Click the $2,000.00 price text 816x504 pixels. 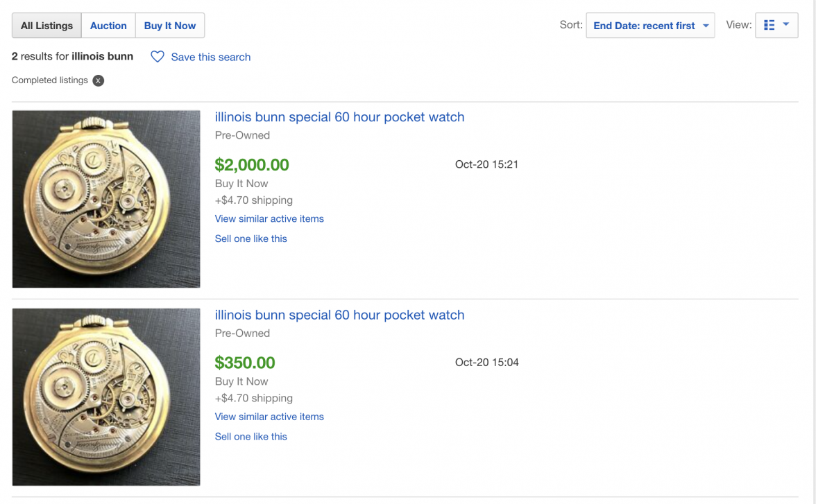[x=252, y=165]
